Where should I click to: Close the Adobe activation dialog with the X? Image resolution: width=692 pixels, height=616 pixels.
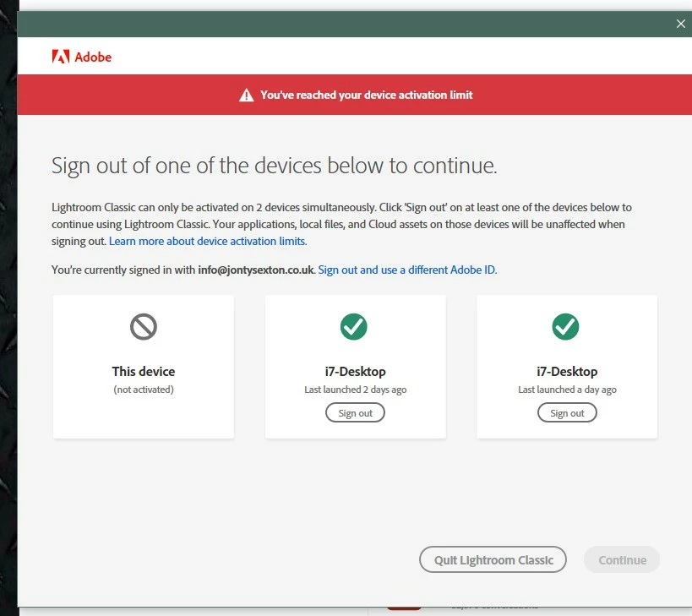(680, 24)
